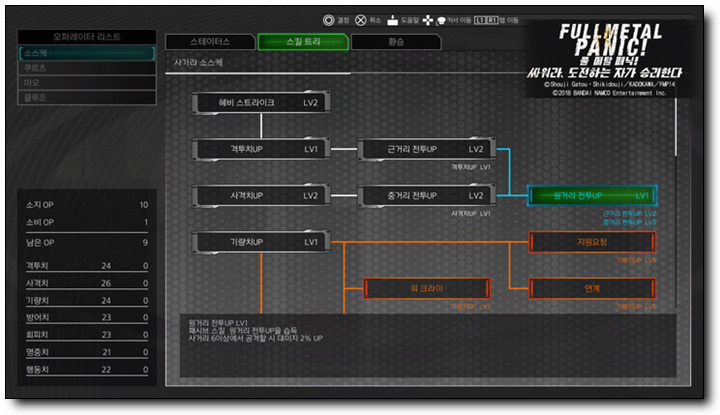Switch to the 스테이터스 tab
720x415 pixels.
pyautogui.click(x=210, y=42)
